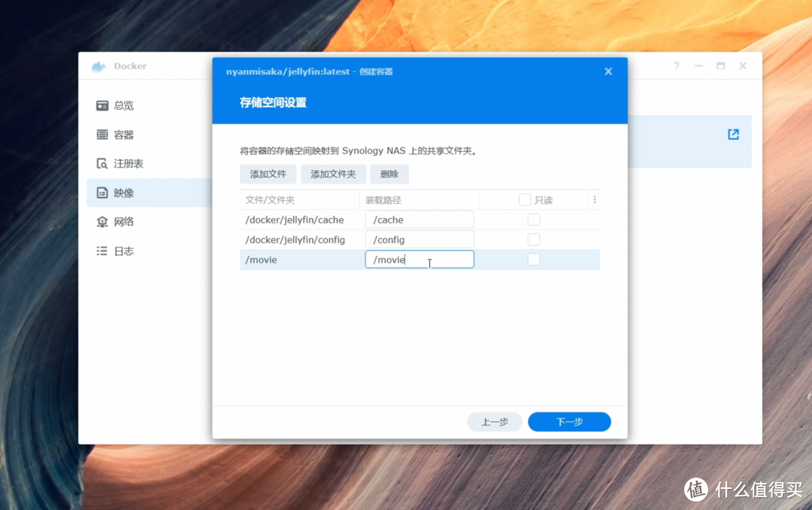Click 添加文件 to add a file mapping
The height and width of the screenshot is (510, 812).
click(x=268, y=174)
